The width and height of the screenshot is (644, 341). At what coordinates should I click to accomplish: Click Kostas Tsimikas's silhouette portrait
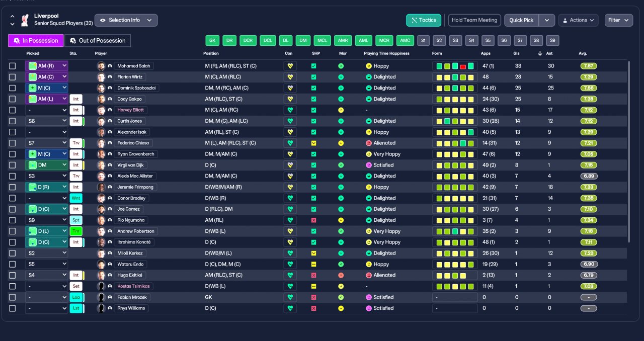(x=101, y=286)
